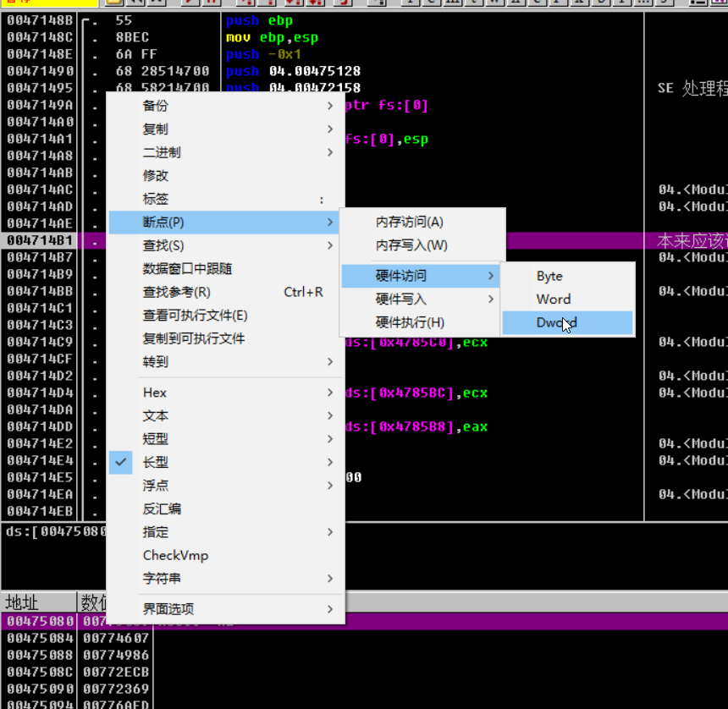Select highlighted address 004714B1

coord(40,240)
